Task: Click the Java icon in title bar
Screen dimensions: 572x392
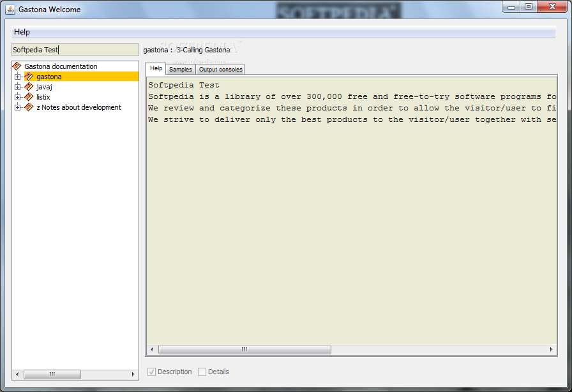Action: click(x=10, y=10)
